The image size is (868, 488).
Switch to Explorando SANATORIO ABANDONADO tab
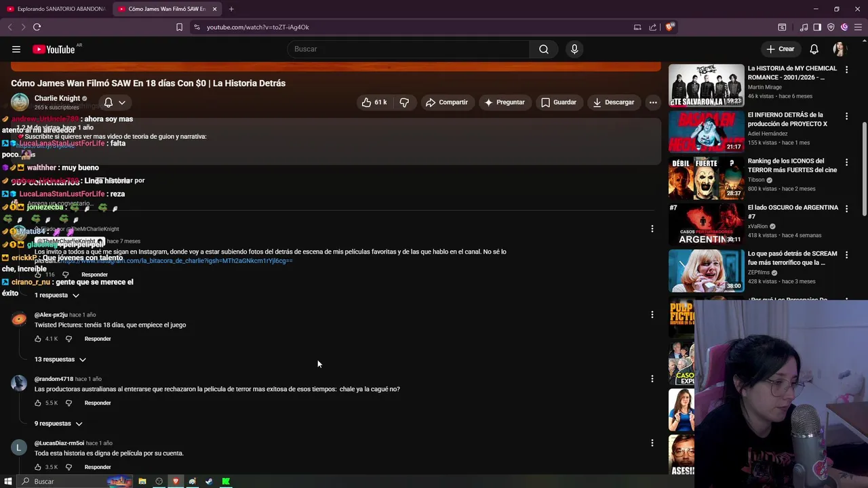[x=56, y=9]
